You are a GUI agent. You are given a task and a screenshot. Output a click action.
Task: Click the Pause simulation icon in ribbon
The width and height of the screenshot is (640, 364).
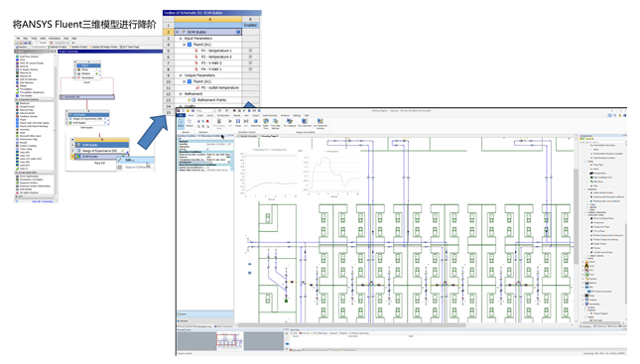(x=238, y=121)
